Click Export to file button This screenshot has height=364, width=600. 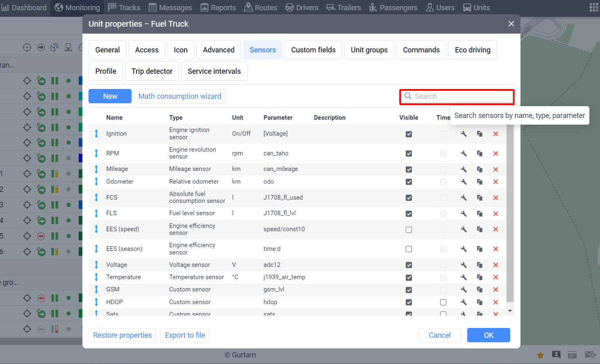click(x=185, y=335)
